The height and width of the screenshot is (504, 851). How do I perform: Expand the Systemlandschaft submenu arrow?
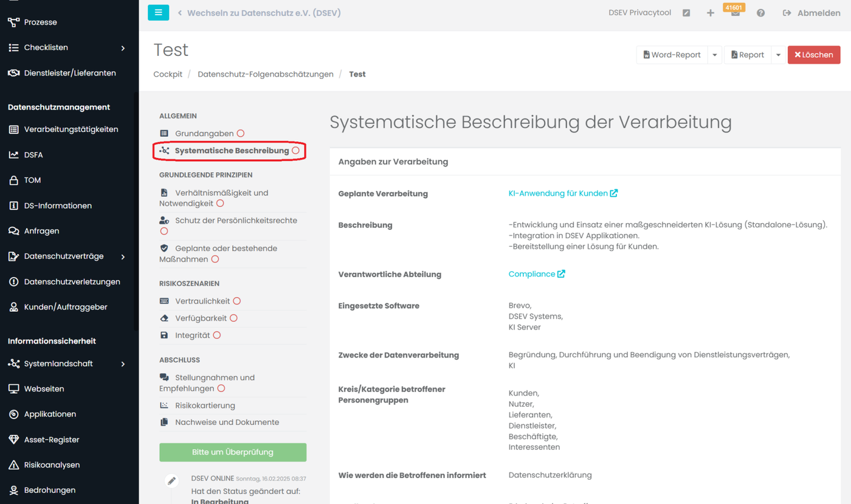coord(123,364)
